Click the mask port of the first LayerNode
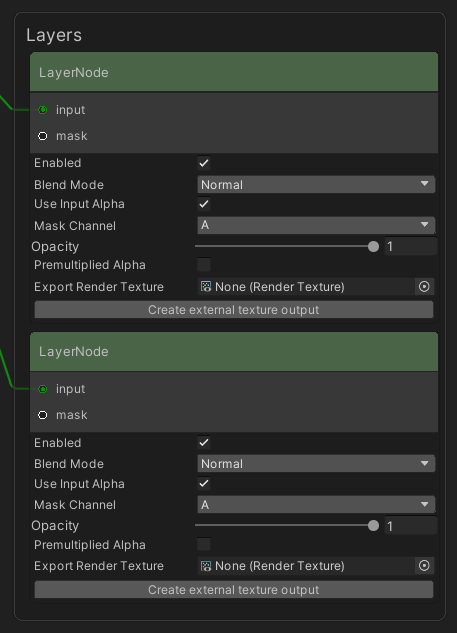The image size is (457, 633). coord(42,136)
